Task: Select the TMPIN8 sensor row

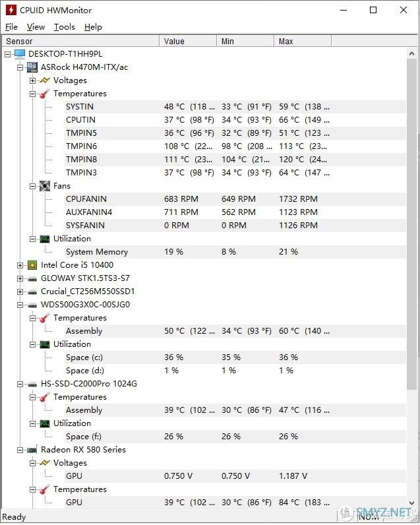Action: (x=234, y=160)
